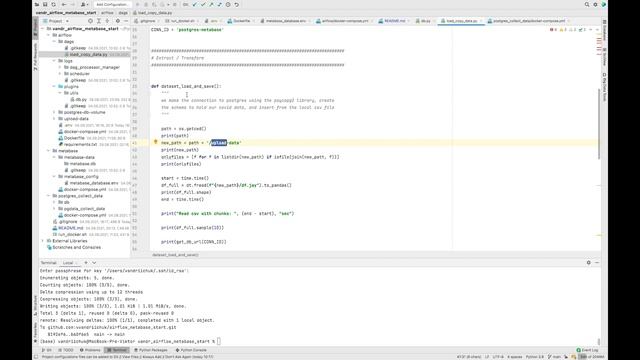Collapse the dags folder in project tree
The width and height of the screenshot is (640, 360).
(x=54, y=42)
